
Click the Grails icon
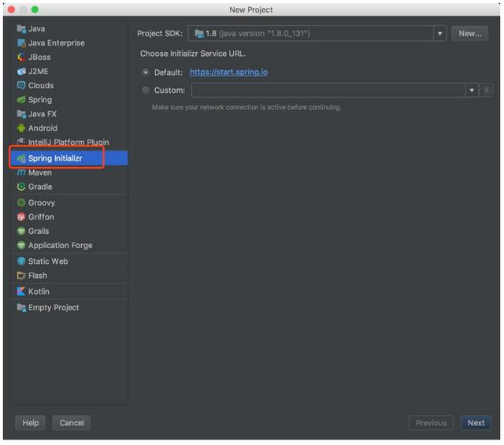[x=21, y=231]
